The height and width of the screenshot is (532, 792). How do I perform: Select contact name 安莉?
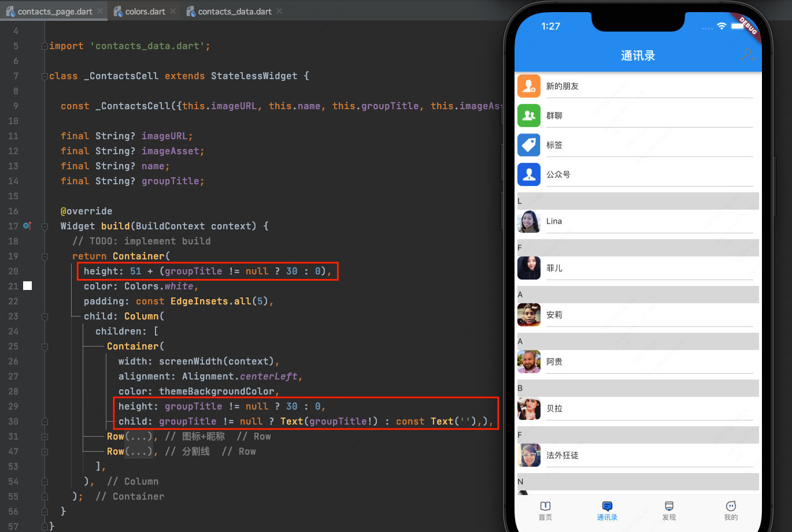(554, 315)
